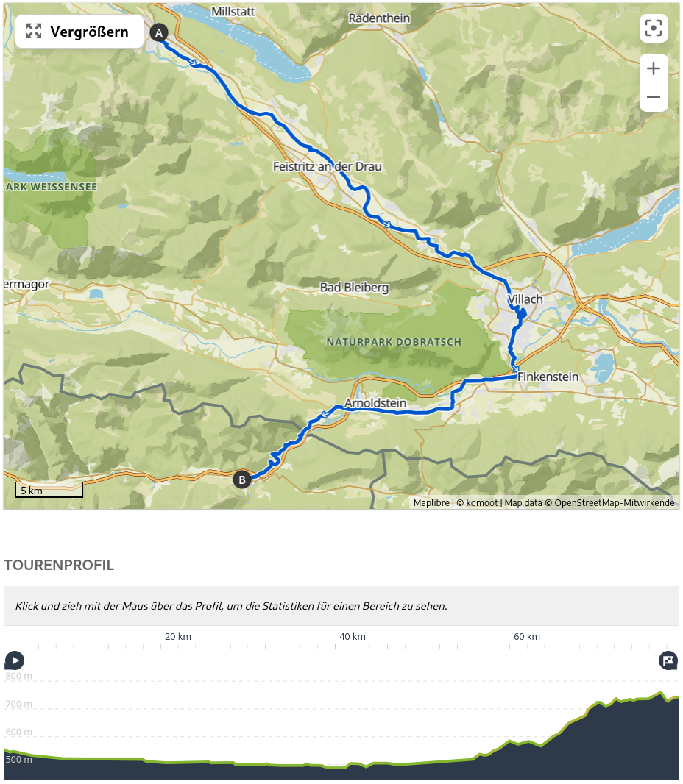Click the Arnoldstein town label
Viewport: 683px width, 784px height.
[x=375, y=404]
